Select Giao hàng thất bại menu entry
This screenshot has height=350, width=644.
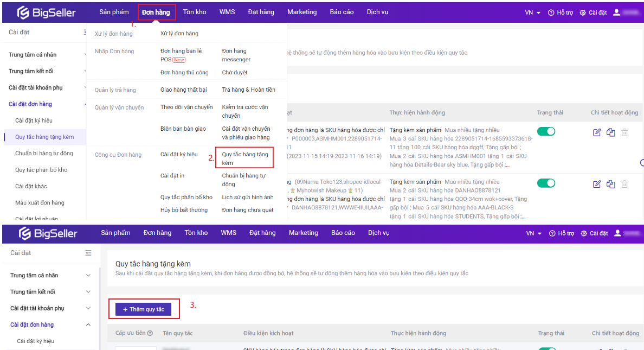click(183, 90)
